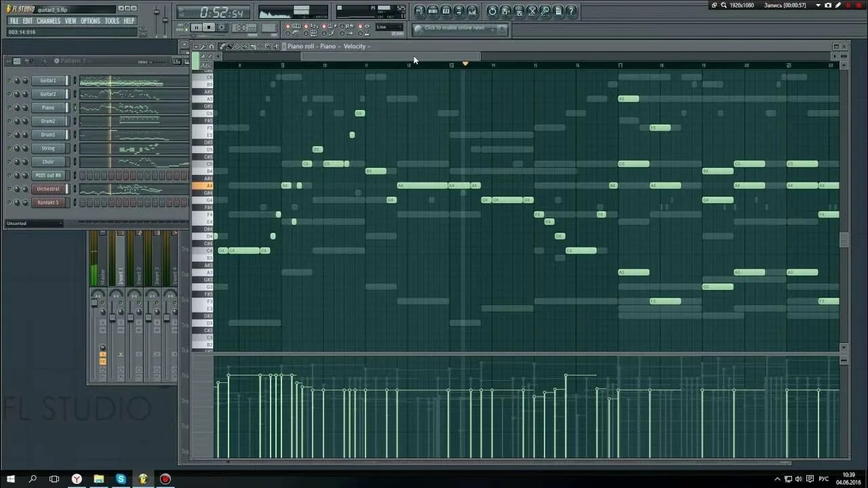Open the browser view icon
The image size is (868, 488).
pyautogui.click(x=459, y=11)
